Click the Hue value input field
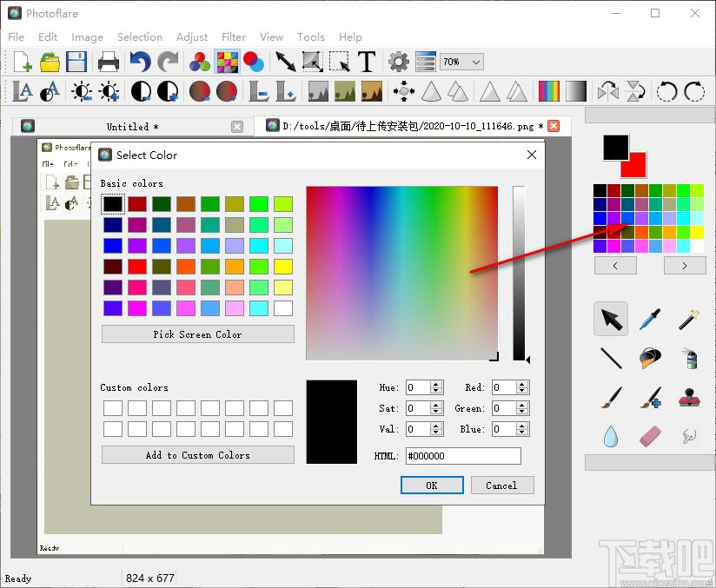716x588 pixels. point(418,387)
